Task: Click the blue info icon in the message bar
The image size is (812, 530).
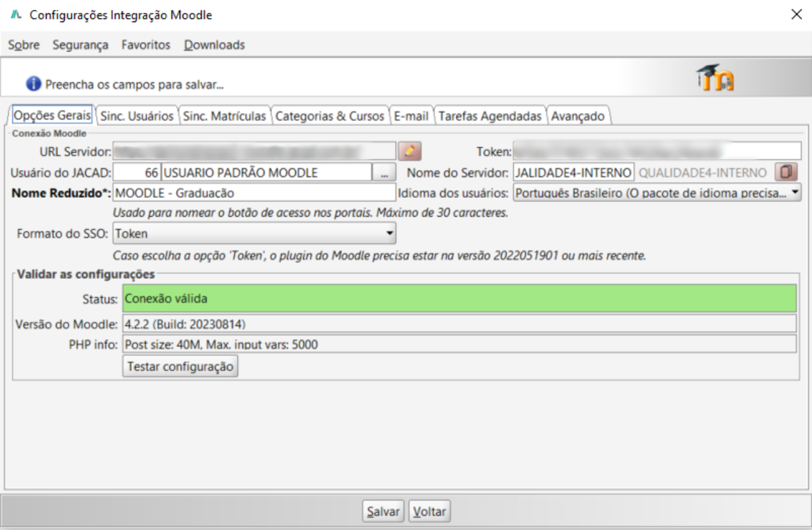Action: tap(34, 84)
